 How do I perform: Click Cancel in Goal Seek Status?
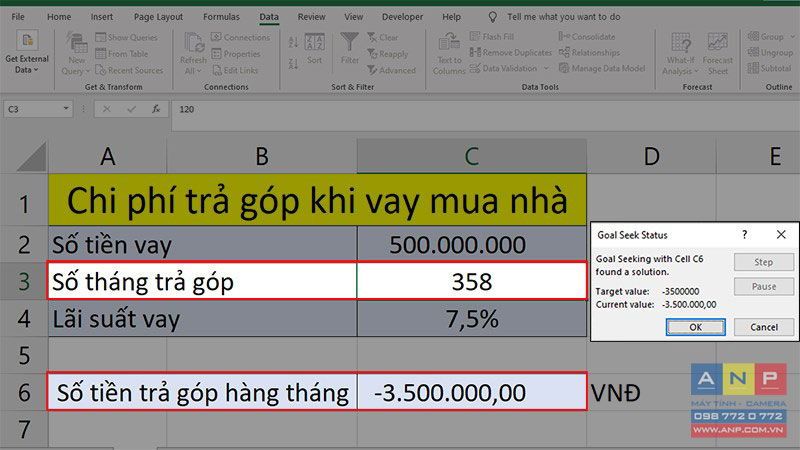(x=764, y=327)
